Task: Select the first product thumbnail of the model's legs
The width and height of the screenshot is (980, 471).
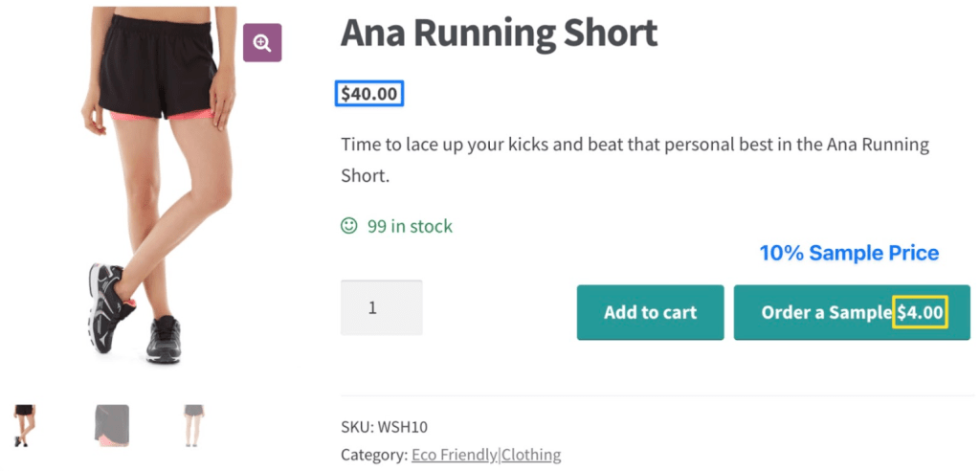Action: (24, 425)
